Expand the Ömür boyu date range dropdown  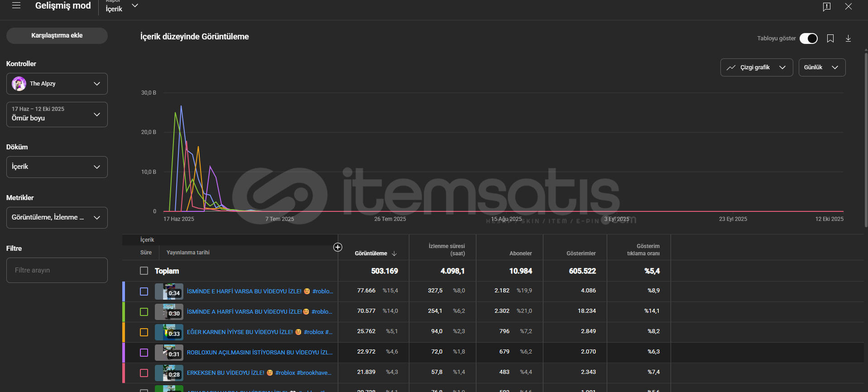(x=57, y=114)
